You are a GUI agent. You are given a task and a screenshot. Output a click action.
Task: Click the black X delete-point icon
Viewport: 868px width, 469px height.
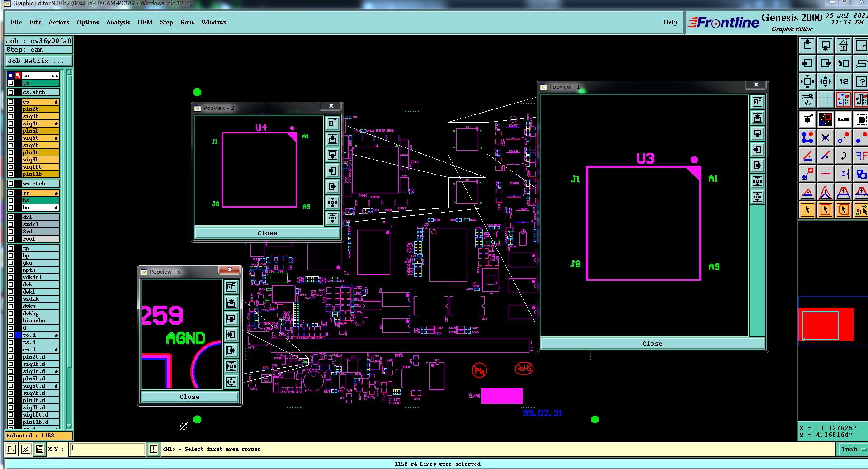point(826,137)
